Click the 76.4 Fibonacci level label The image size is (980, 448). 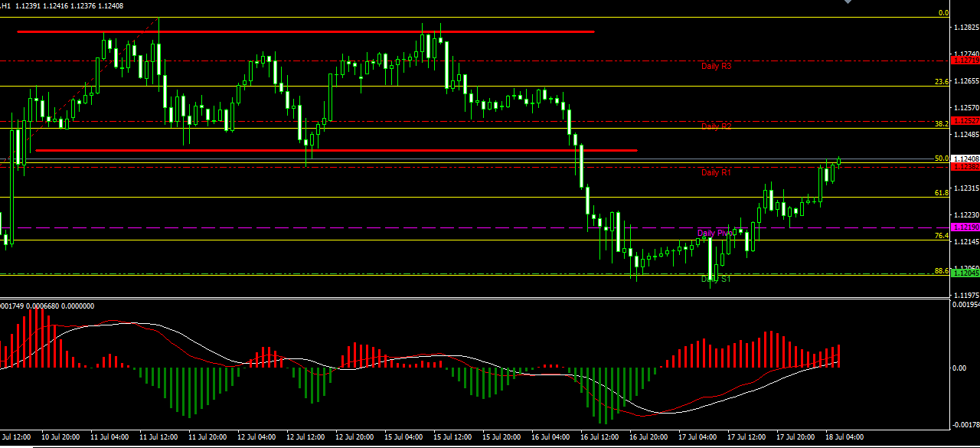coord(942,236)
